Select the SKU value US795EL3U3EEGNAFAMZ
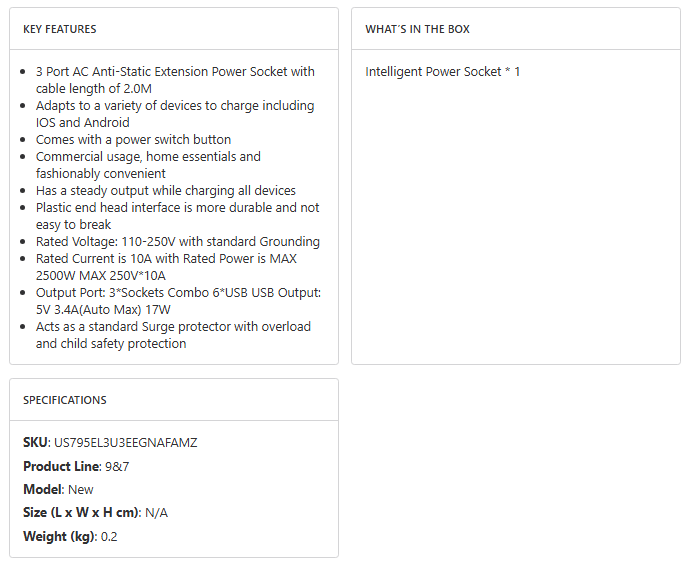This screenshot has height=567, width=694. [126, 443]
